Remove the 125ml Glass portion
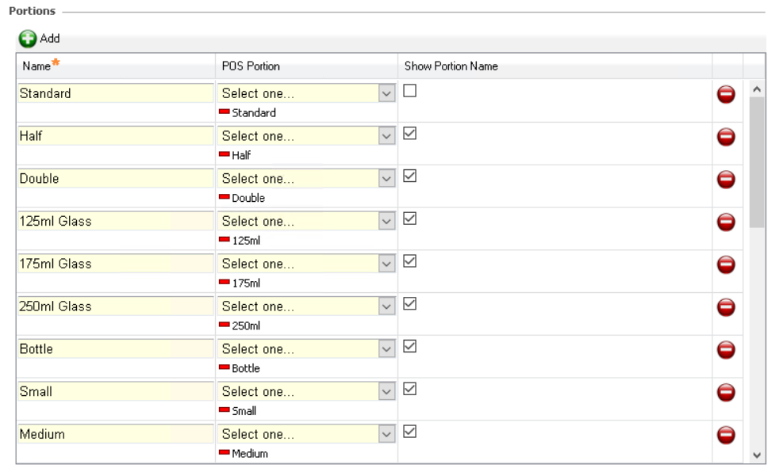 (726, 222)
